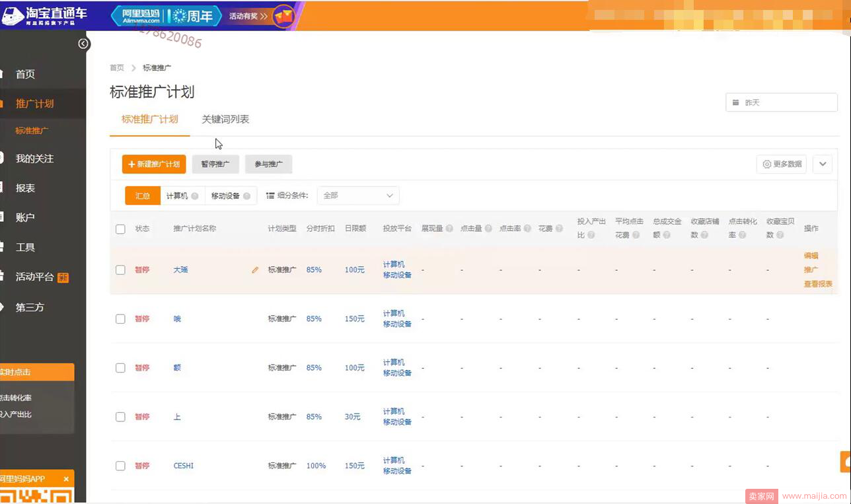
Task: Select the 移动设备 view tab
Action: [x=231, y=196]
